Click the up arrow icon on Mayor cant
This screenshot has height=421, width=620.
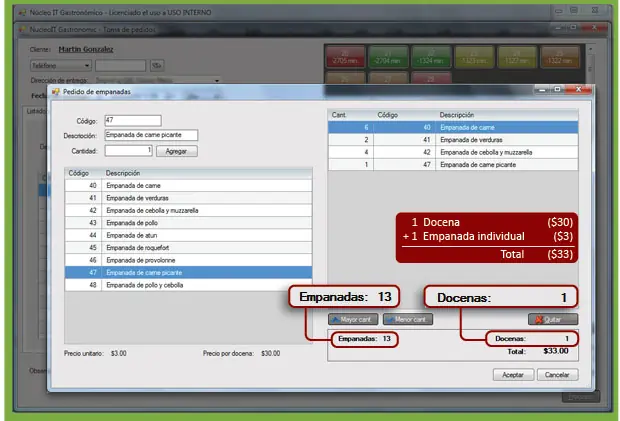coord(335,319)
